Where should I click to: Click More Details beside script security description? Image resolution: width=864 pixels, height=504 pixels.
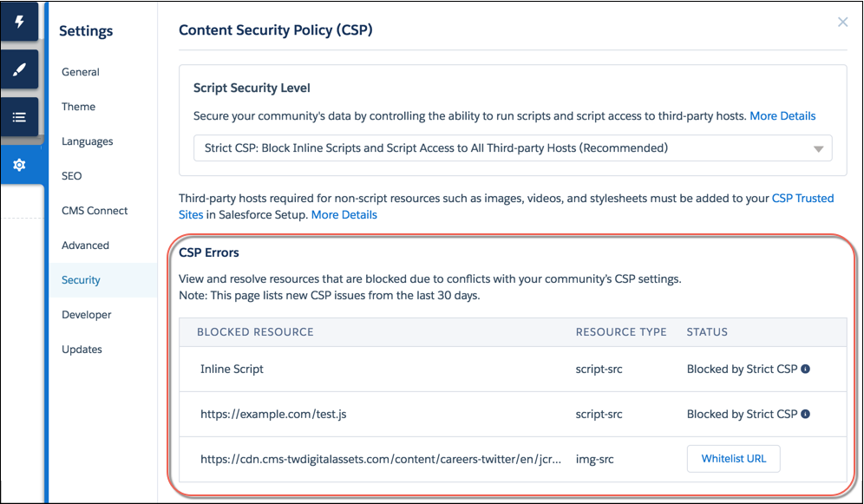(x=782, y=115)
